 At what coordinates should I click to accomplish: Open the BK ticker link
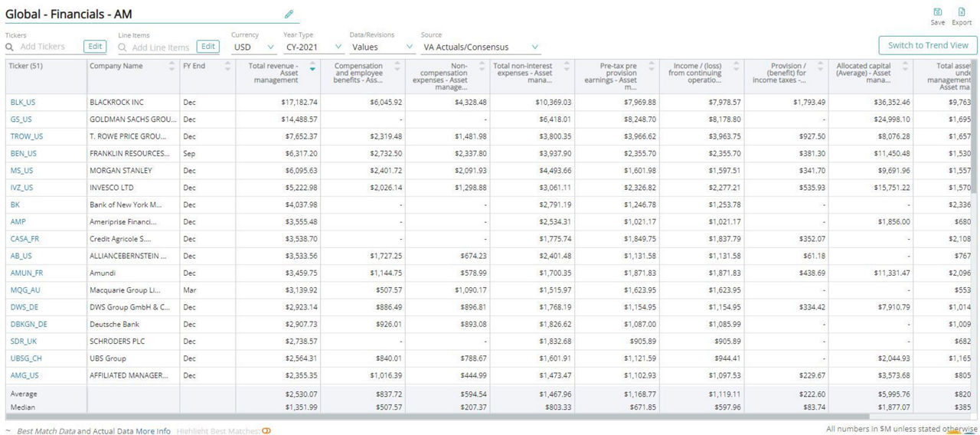coord(15,204)
